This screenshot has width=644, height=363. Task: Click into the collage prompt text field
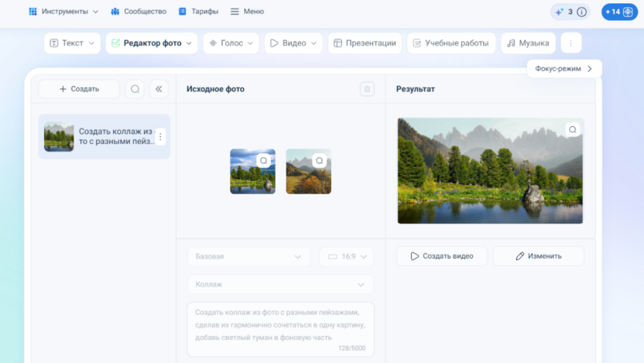coord(280,329)
